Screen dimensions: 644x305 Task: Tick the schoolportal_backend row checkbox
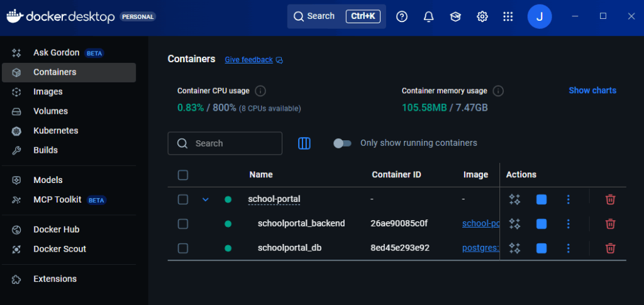click(x=183, y=224)
